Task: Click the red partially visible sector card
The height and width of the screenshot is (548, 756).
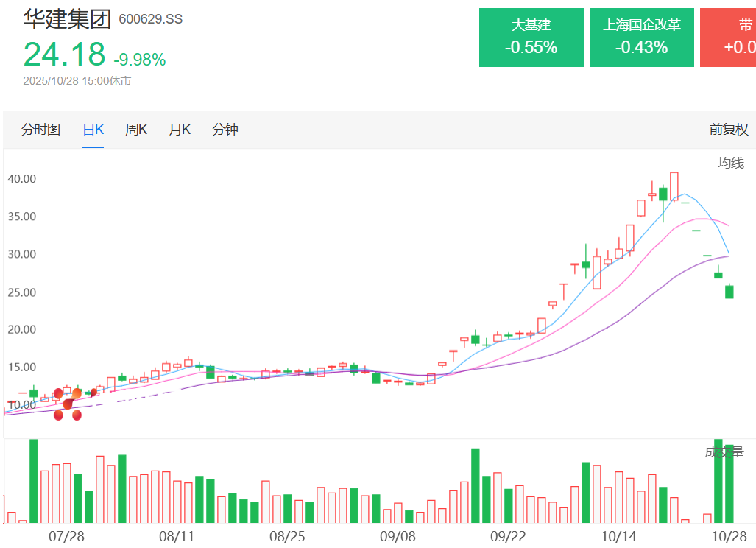Action: (x=729, y=38)
